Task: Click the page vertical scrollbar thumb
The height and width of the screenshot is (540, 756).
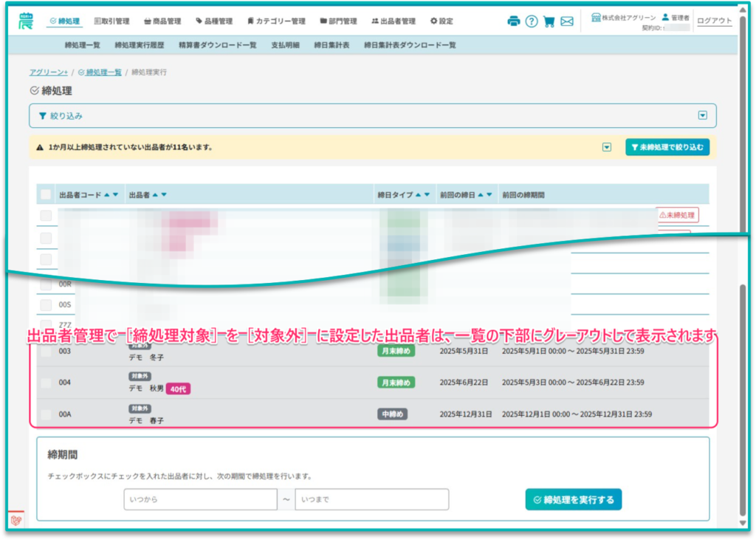Action: [743, 400]
